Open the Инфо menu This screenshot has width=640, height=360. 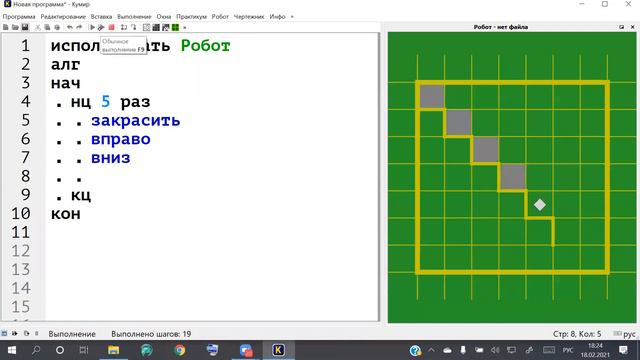point(277,17)
